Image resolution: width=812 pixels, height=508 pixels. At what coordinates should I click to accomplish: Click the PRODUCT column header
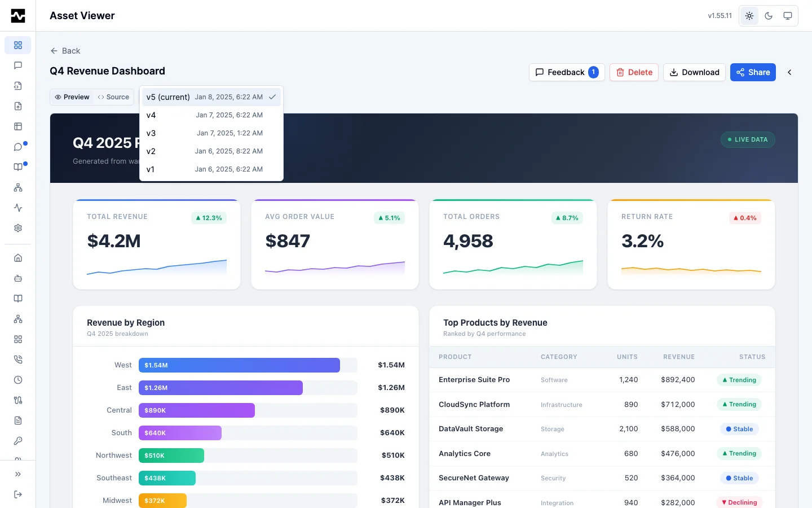(455, 357)
